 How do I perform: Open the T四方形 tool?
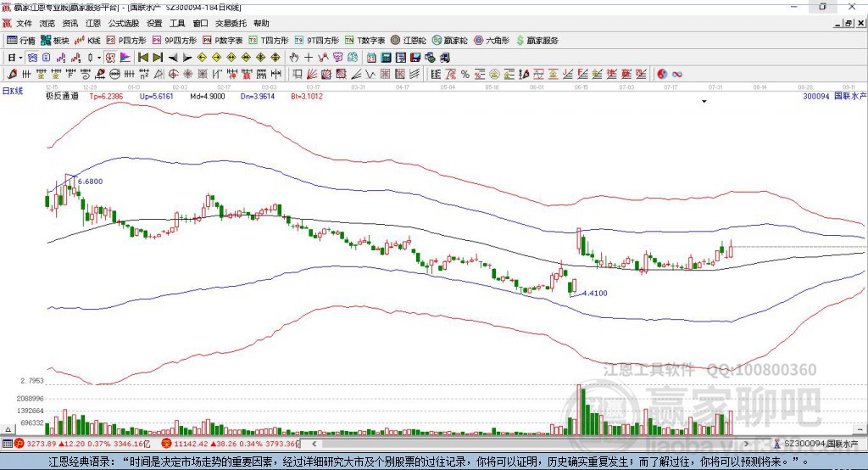(269, 41)
